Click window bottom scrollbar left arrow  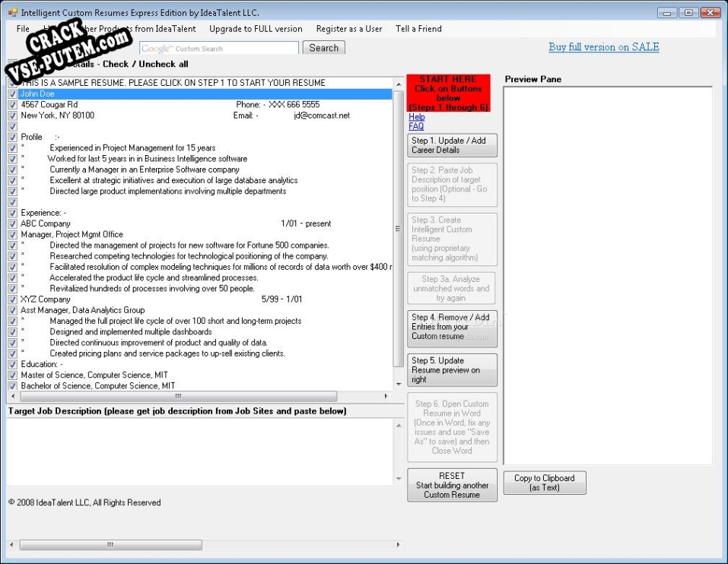pyautogui.click(x=11, y=544)
